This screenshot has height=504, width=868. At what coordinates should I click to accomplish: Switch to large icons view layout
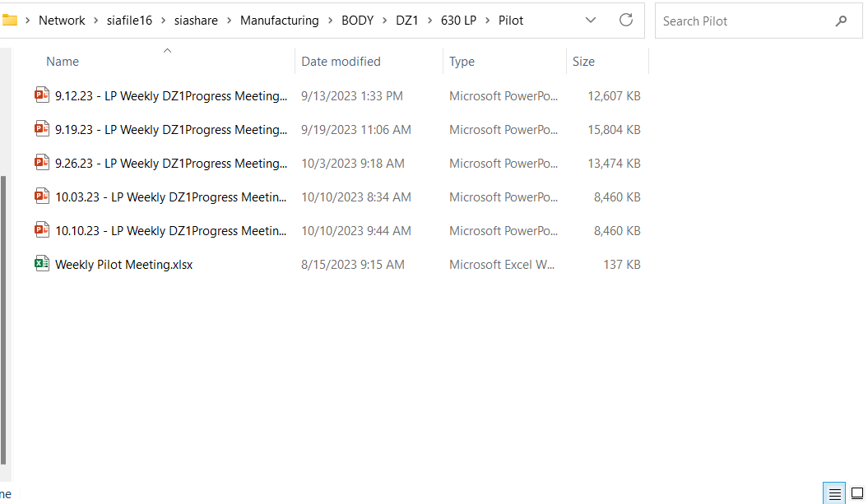856,494
